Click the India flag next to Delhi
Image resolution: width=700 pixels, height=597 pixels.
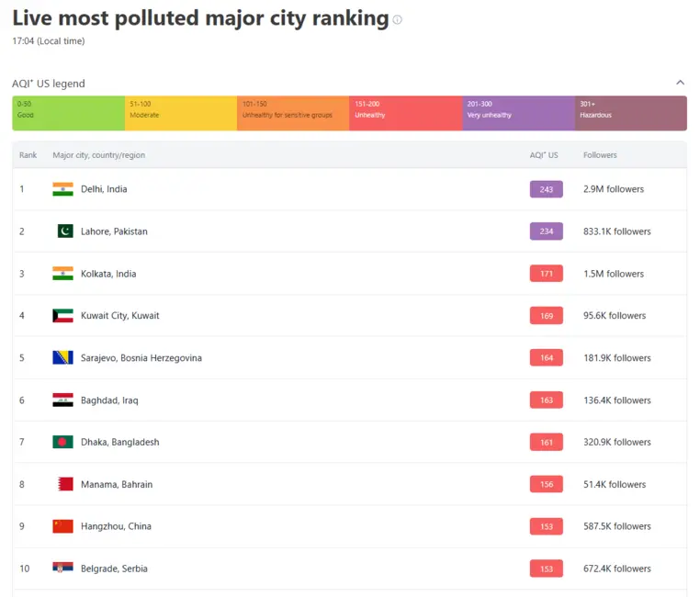62,189
